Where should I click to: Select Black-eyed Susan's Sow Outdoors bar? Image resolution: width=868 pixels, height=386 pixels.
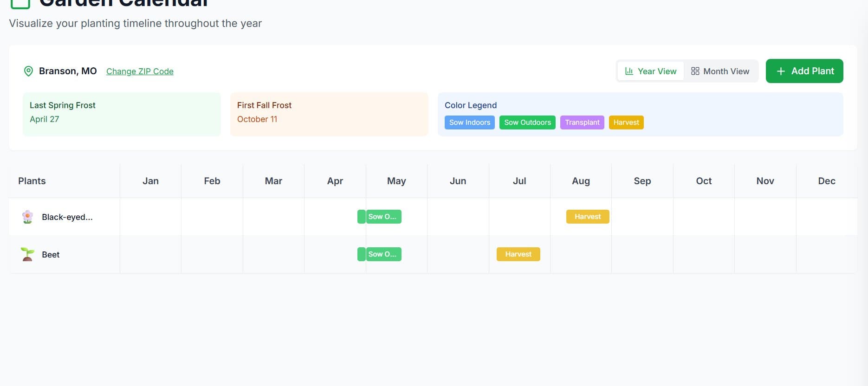tap(383, 217)
